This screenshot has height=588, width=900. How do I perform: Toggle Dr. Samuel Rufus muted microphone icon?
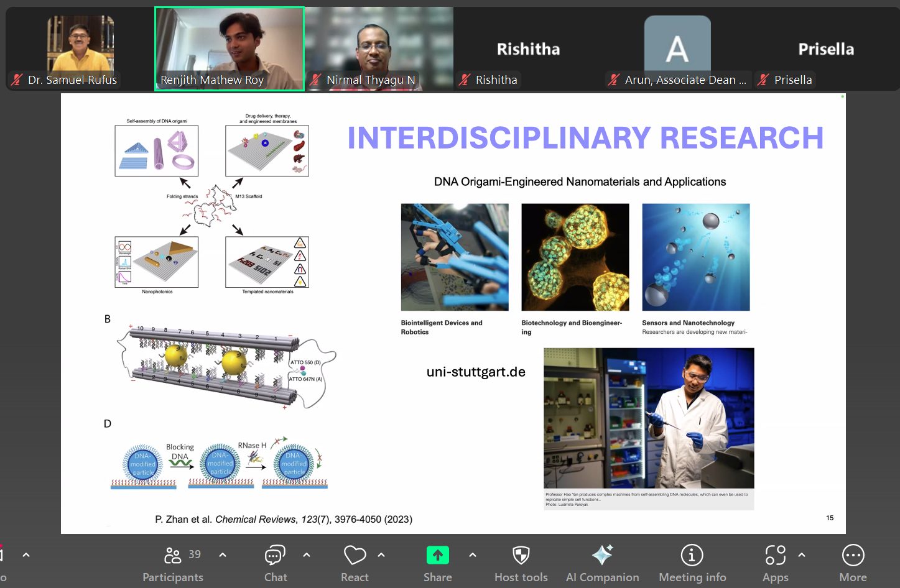pyautogui.click(x=17, y=80)
